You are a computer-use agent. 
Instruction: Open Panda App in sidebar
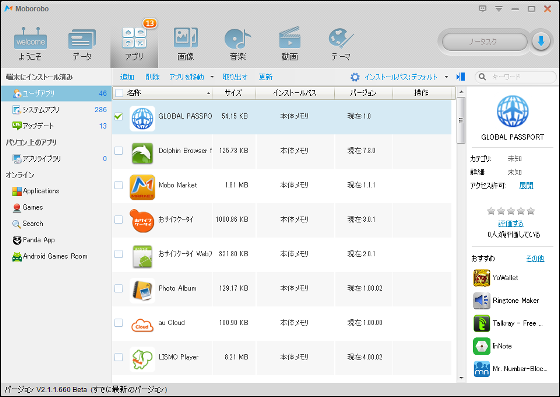[x=34, y=240]
